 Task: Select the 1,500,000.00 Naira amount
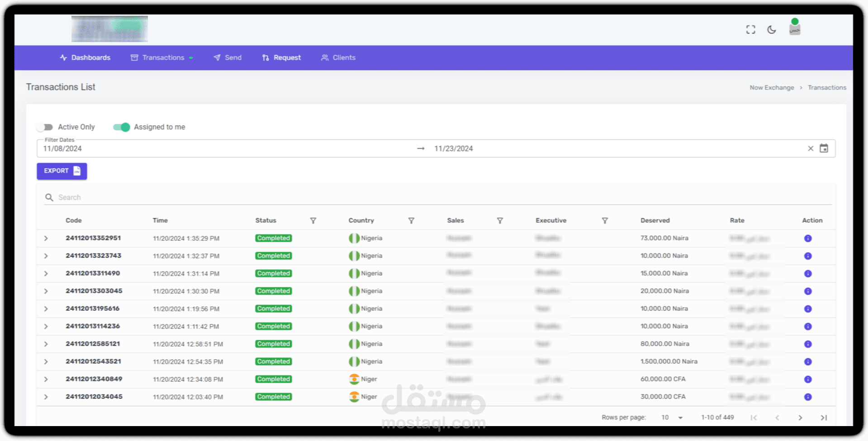(669, 361)
